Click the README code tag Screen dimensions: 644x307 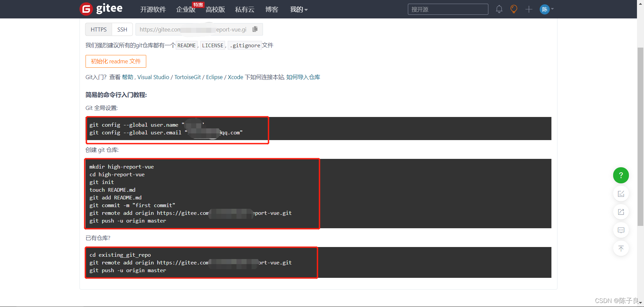(186, 45)
